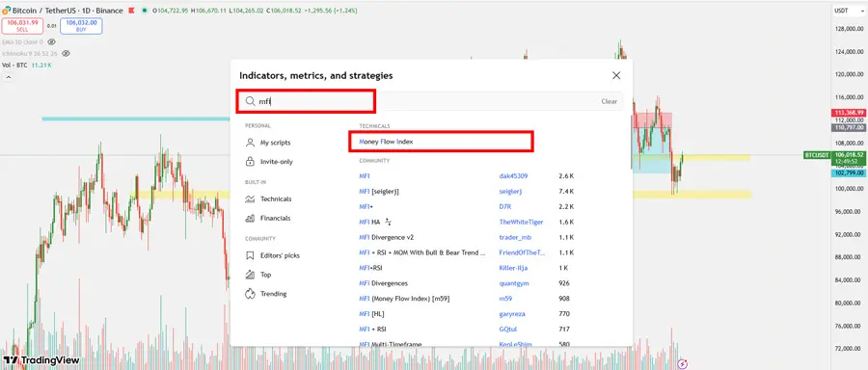Screen dimensions: 868x370
Task: Open author dak45309 profile link
Action: pyautogui.click(x=513, y=176)
